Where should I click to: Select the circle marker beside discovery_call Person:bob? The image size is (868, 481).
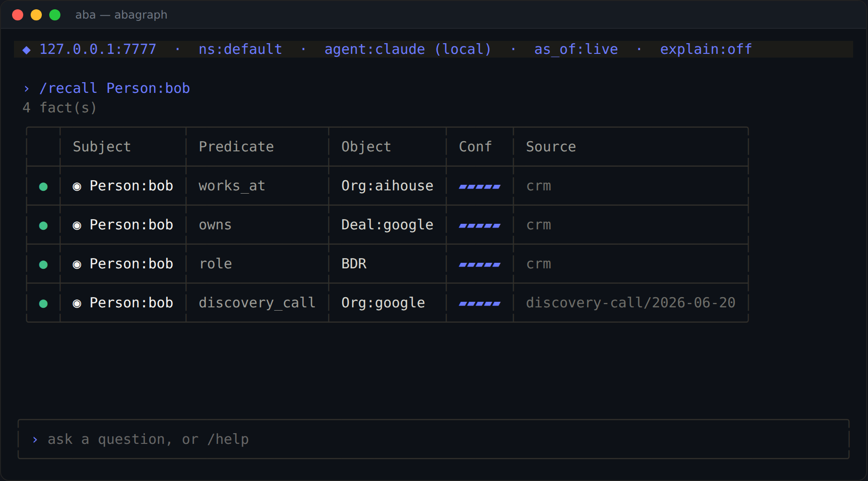click(x=77, y=304)
